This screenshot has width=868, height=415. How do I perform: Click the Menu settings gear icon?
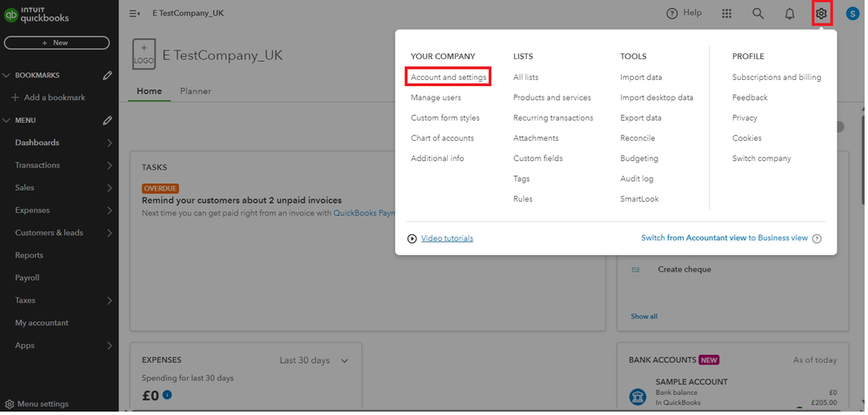[10, 404]
